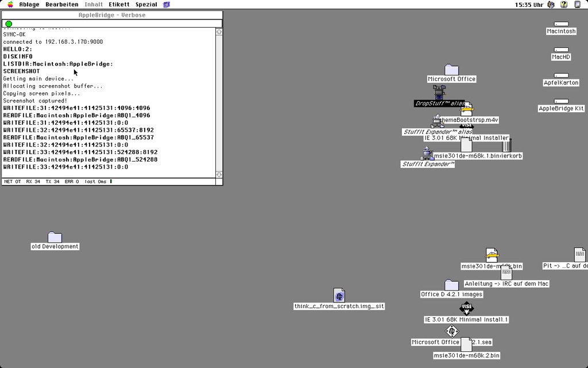Open the application switcher menu icon
The image size is (588, 368).
[x=578, y=5]
